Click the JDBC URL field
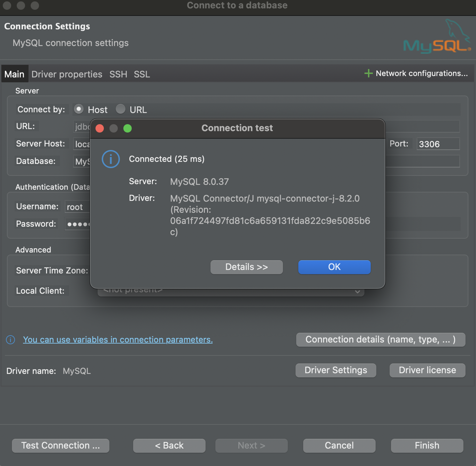The image size is (476, 466). pyautogui.click(x=82, y=126)
